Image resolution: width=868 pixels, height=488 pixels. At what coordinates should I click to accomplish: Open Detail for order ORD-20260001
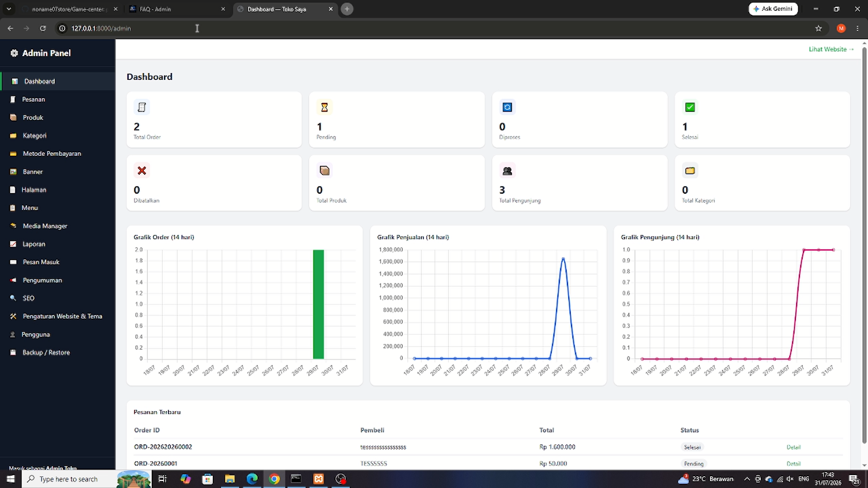click(x=793, y=464)
